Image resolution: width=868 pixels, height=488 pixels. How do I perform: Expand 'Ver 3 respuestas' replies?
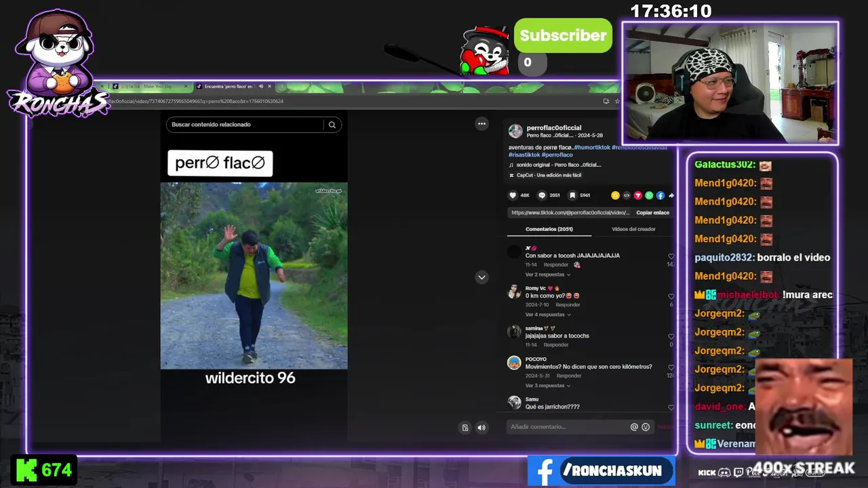547,386
